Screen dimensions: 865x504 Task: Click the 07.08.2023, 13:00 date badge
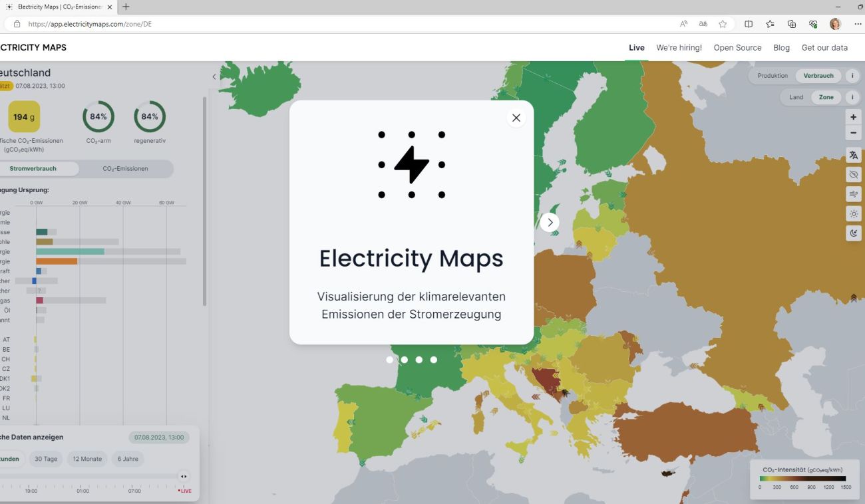159,438
